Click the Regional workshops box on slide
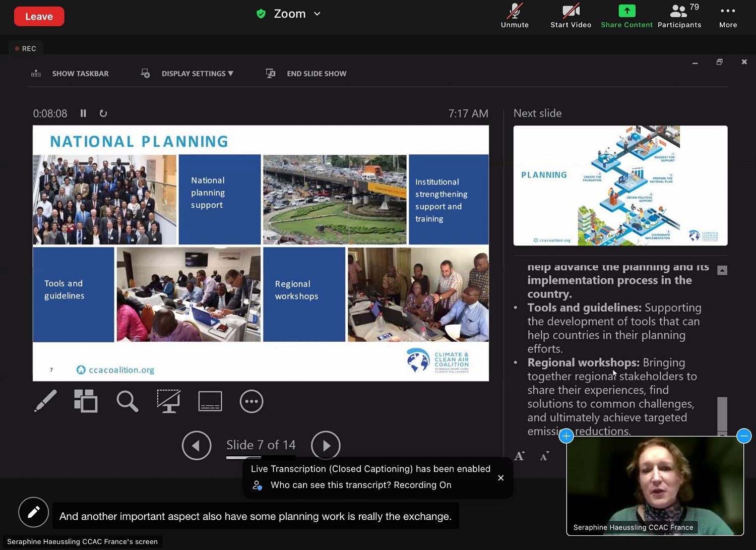This screenshot has width=756, height=550. (304, 294)
